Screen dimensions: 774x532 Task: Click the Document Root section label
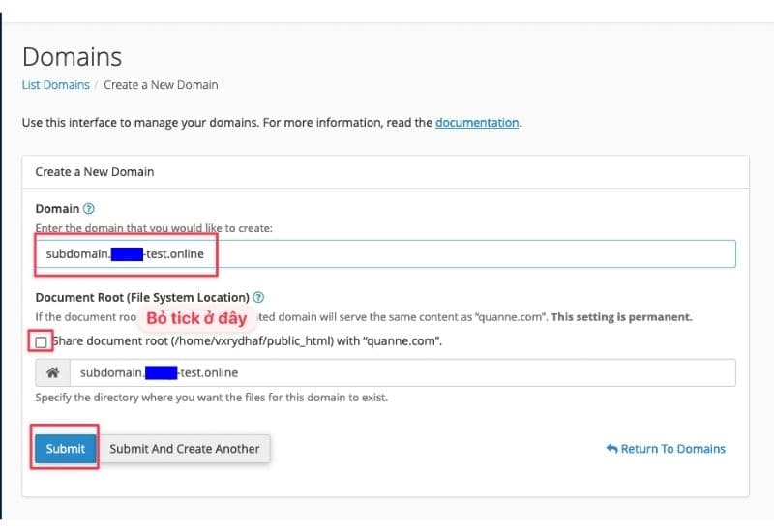click(x=142, y=297)
